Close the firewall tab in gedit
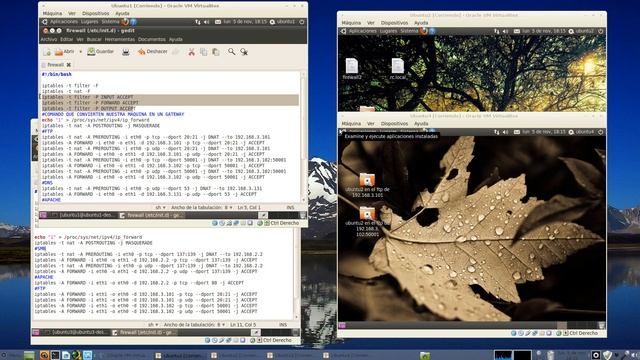The height and width of the screenshot is (360, 640). 69,65
